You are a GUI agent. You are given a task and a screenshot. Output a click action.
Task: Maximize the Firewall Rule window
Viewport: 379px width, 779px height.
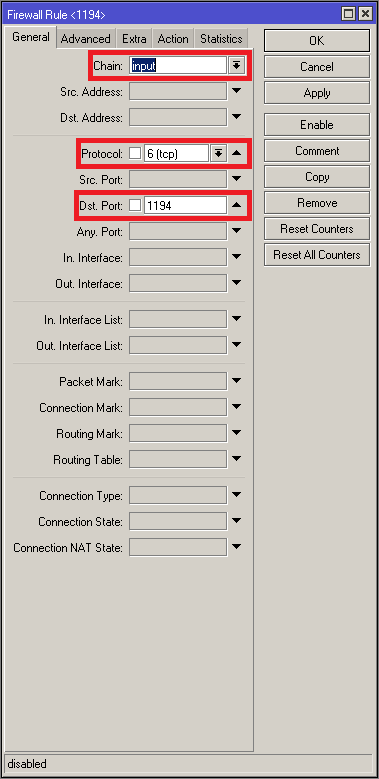click(349, 14)
